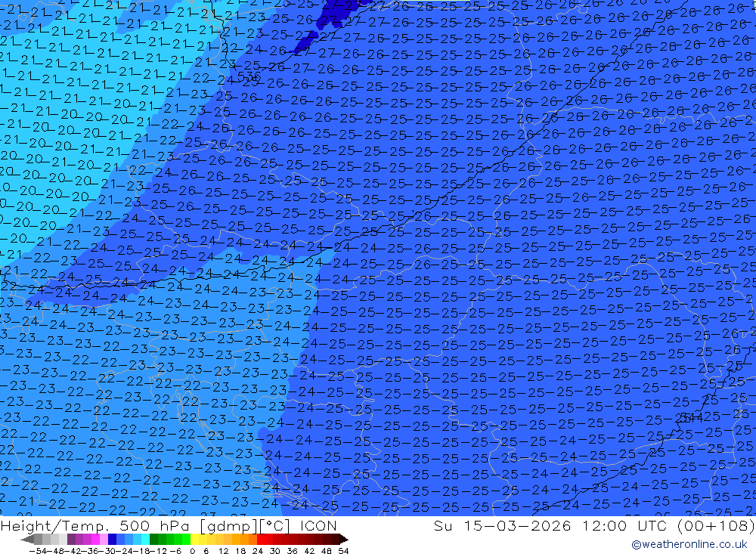The image size is (756, 554).
Task: Click the -12 value on the color scale
Action: pyautogui.click(x=158, y=551)
